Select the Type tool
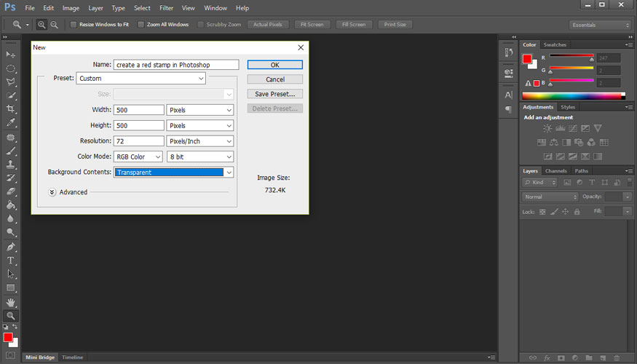The image size is (637, 364). (x=11, y=260)
